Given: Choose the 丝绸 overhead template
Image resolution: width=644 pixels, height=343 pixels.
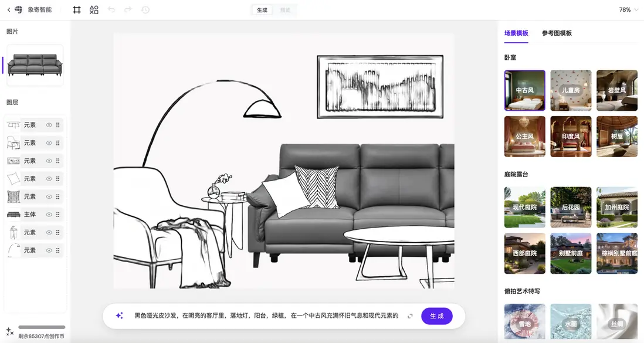Looking at the screenshot, I should pyautogui.click(x=617, y=322).
